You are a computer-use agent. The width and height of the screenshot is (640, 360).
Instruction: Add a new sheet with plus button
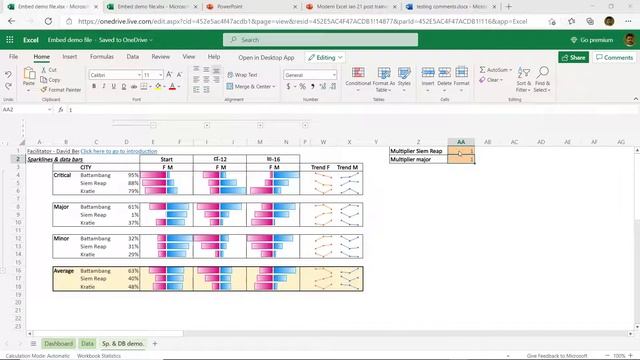point(155,344)
